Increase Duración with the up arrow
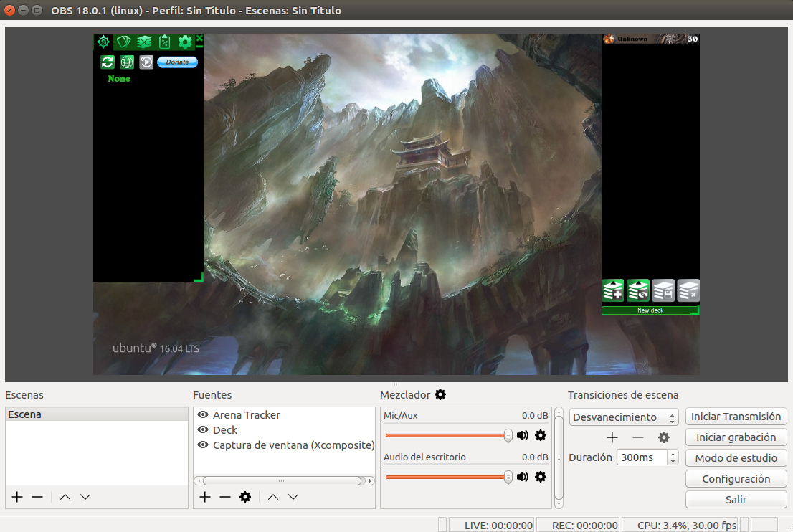 [673, 454]
